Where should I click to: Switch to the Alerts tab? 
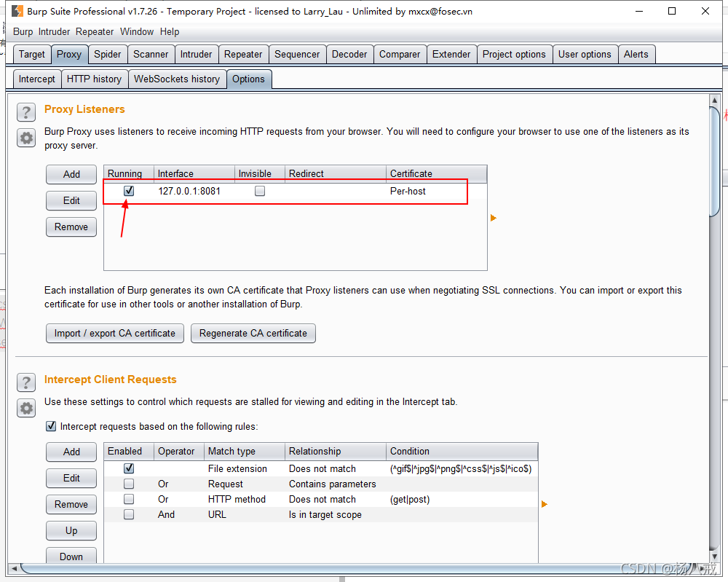(636, 55)
